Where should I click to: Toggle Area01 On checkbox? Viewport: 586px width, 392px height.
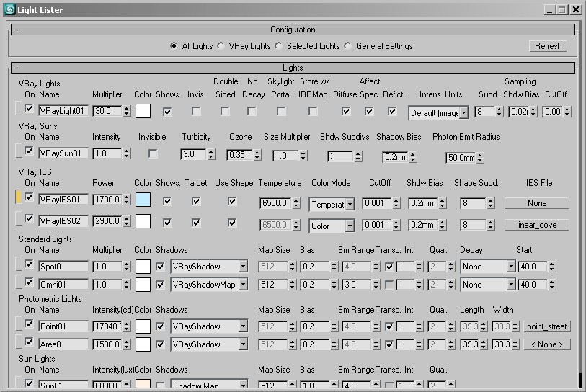(29, 342)
